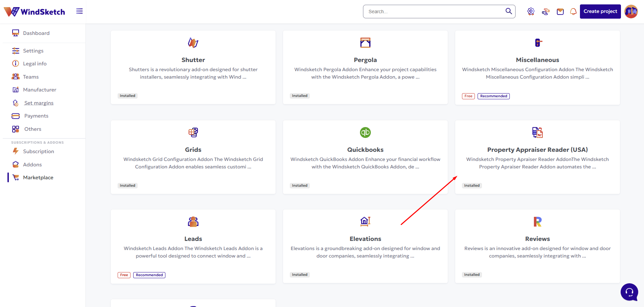Click the Grids addon icon
Viewport: 644px width, 307px height.
(x=193, y=132)
